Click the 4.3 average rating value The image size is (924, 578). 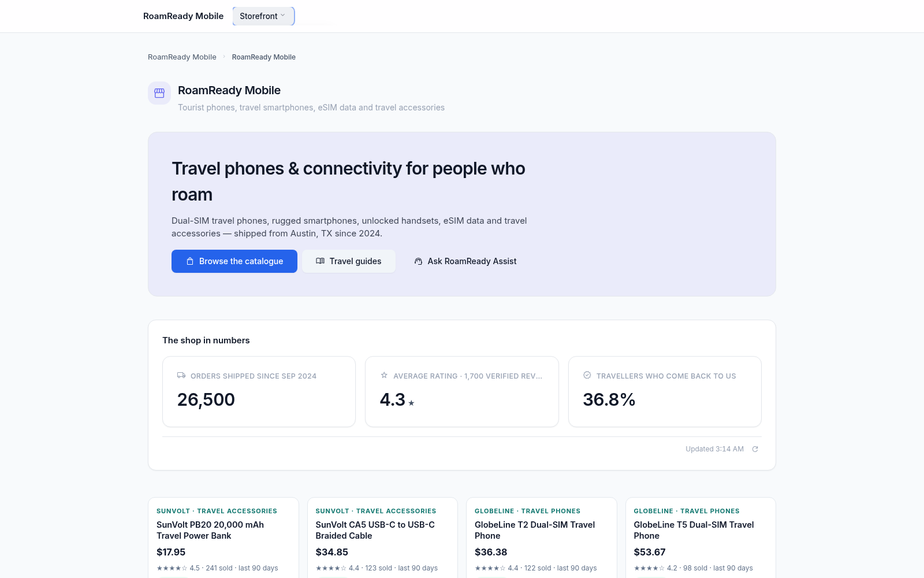393,399
